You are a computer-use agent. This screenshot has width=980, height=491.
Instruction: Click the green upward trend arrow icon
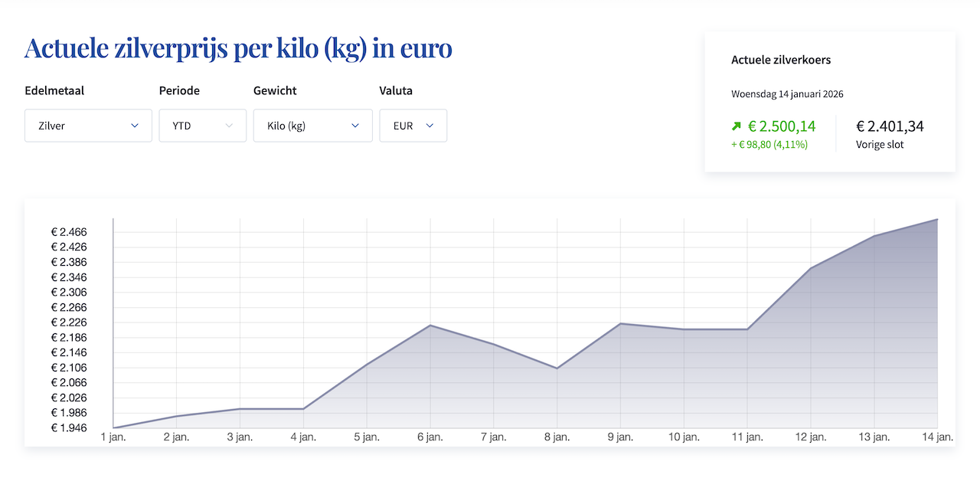click(x=737, y=126)
